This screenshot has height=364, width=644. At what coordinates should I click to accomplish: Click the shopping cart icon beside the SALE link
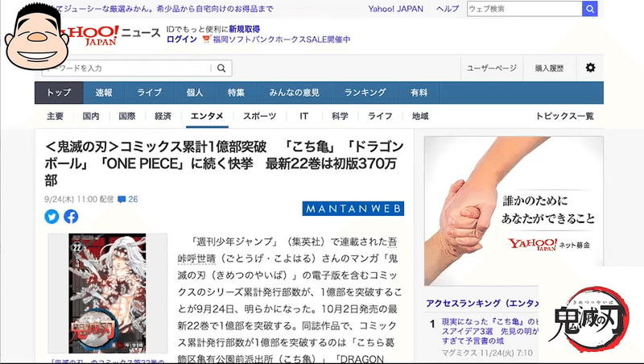206,39
